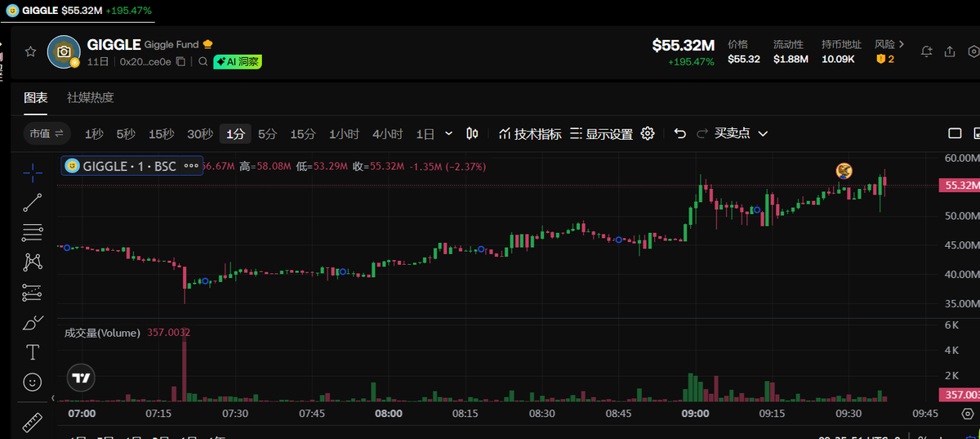
Task: Select the ruler measure tool
Action: (x=33, y=423)
